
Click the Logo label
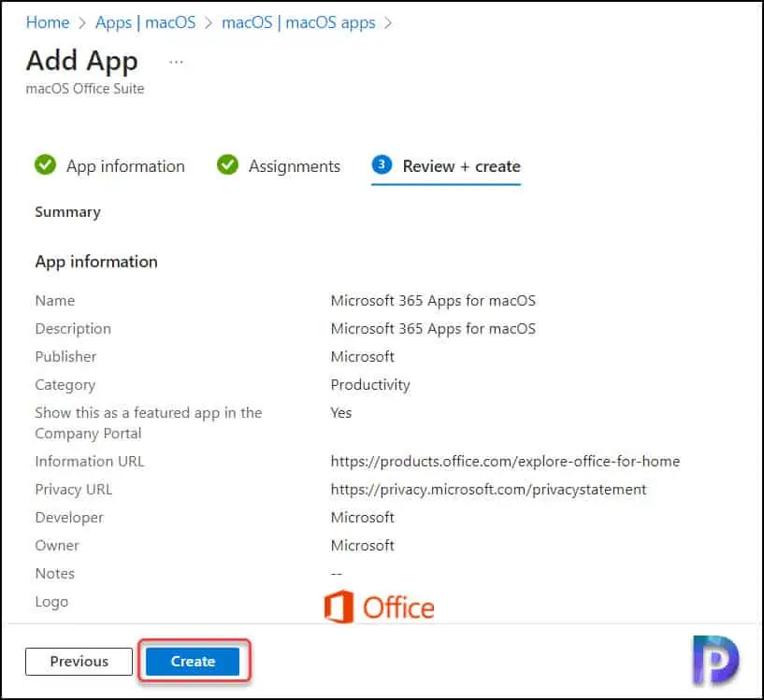click(51, 602)
